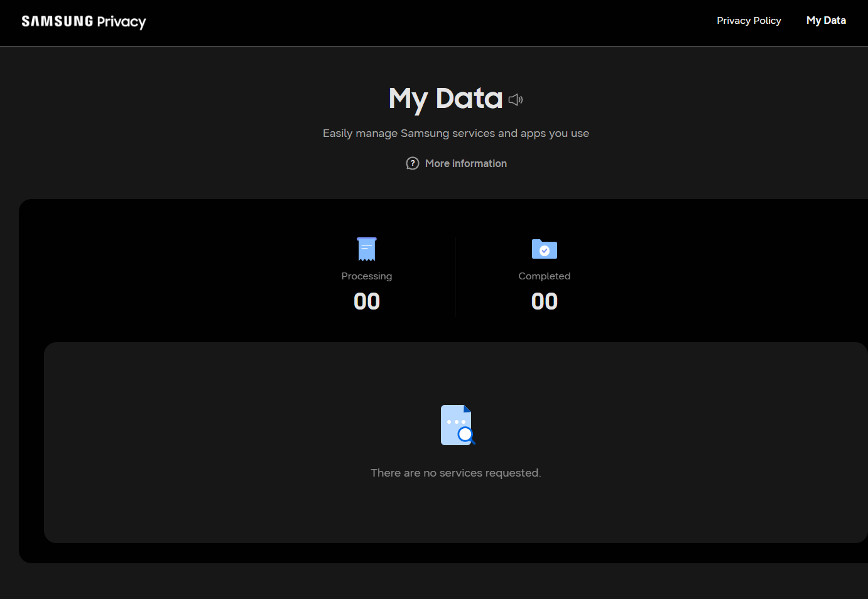Select the Processing label
868x599 pixels.
(367, 276)
